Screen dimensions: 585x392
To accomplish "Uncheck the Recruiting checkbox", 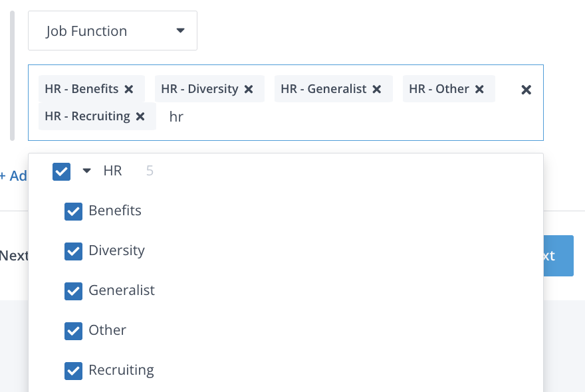I will click(x=73, y=371).
